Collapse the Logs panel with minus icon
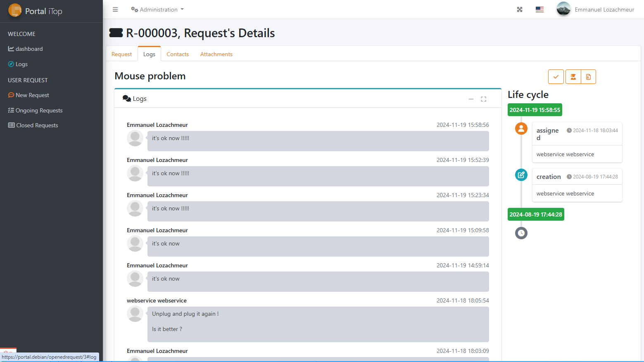This screenshot has height=362, width=644. pos(471,99)
